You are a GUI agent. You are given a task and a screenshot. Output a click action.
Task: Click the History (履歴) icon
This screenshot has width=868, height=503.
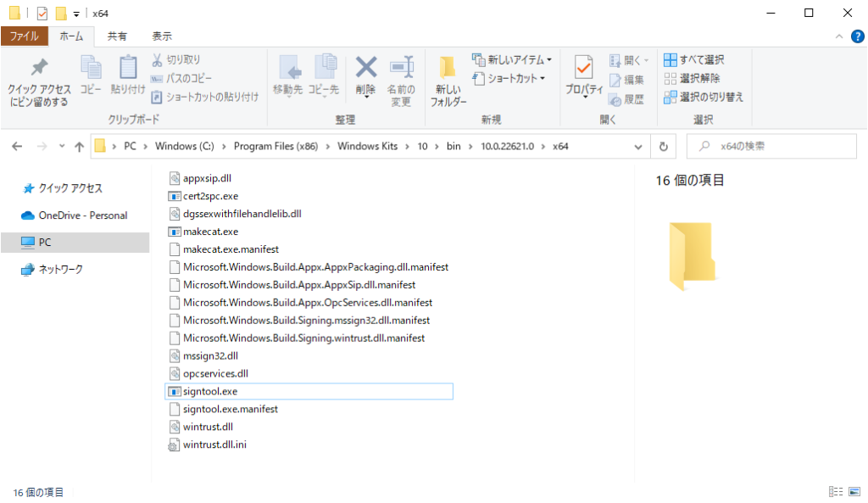[x=615, y=100]
